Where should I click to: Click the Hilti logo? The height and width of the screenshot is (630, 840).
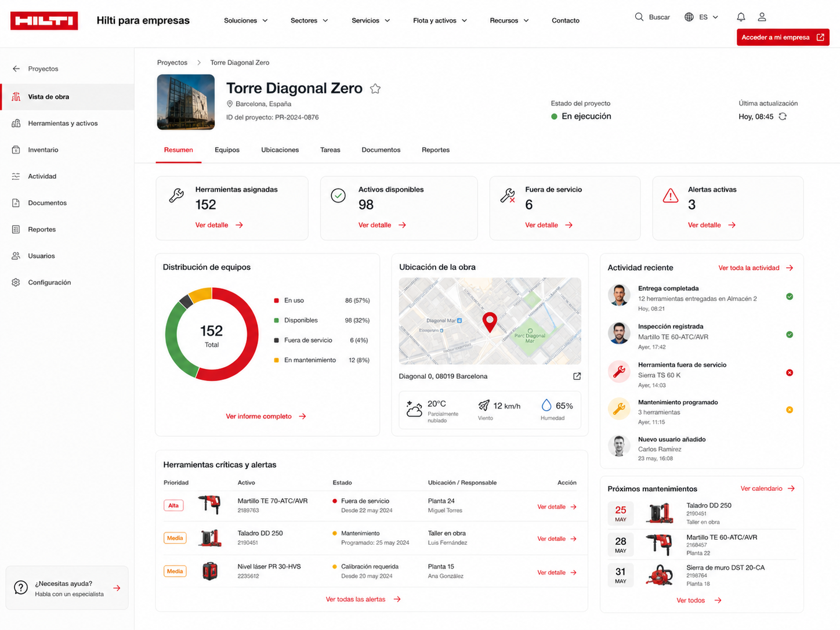coord(44,20)
